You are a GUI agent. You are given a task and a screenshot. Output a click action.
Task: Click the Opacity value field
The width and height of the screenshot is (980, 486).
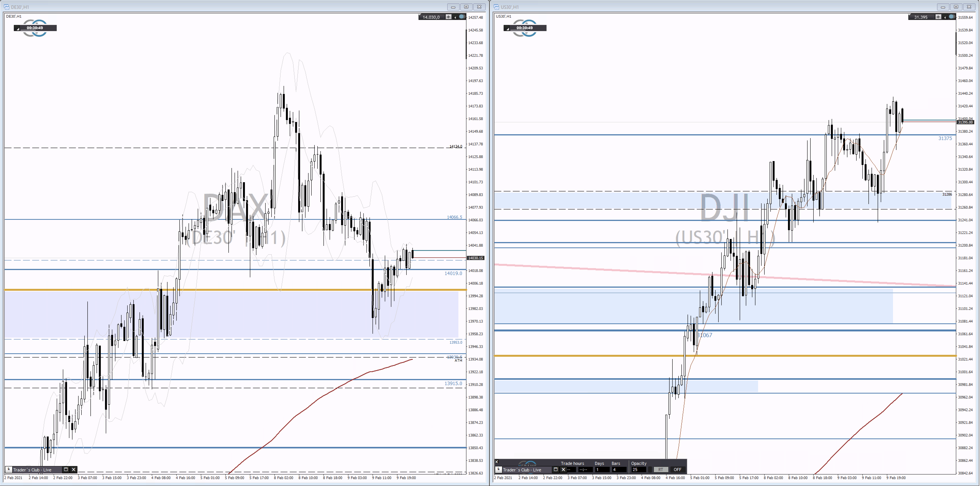(639, 470)
